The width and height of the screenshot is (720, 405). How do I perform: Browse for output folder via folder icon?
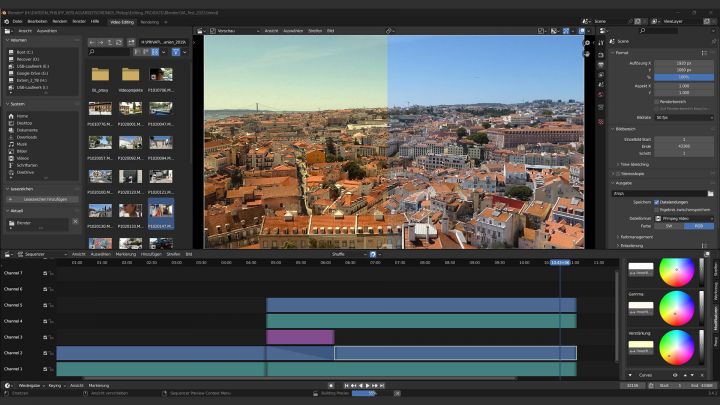pos(710,193)
